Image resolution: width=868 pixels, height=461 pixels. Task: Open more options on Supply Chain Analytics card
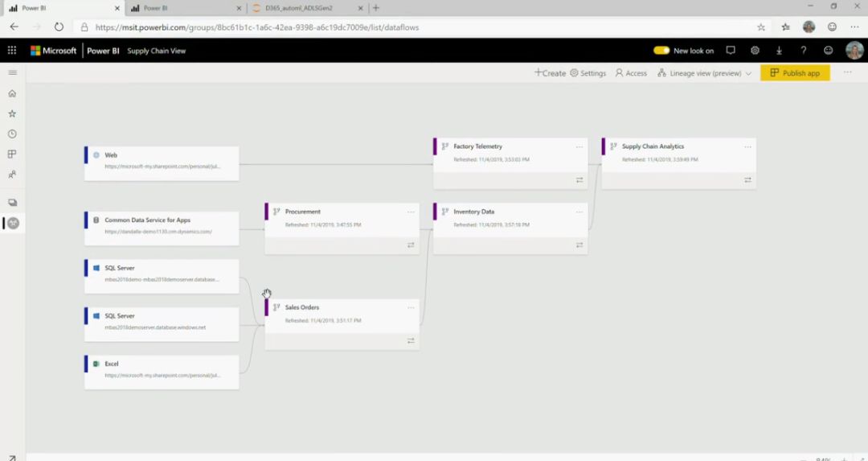[x=748, y=147]
